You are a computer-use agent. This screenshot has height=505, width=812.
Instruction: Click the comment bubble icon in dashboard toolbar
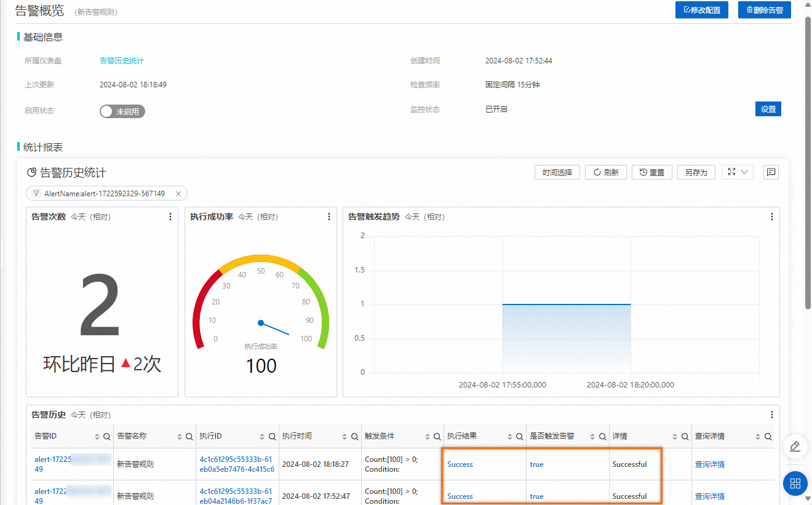[771, 172]
